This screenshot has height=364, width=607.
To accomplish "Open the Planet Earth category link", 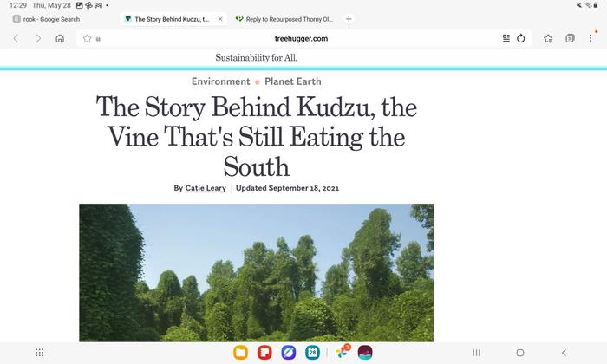I will coord(293,81).
